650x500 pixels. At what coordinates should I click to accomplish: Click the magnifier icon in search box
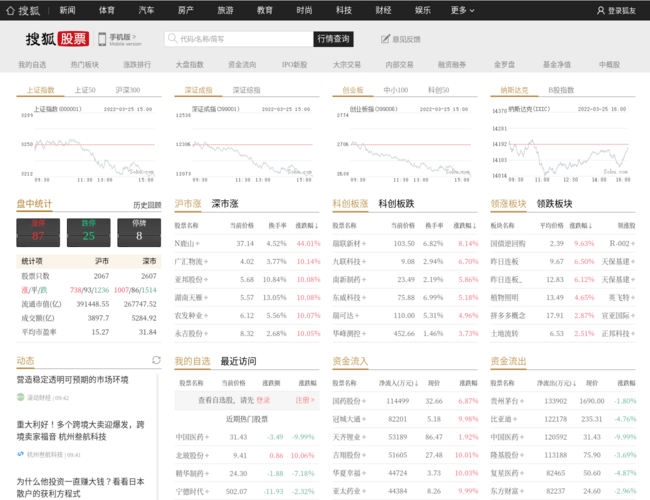point(171,39)
